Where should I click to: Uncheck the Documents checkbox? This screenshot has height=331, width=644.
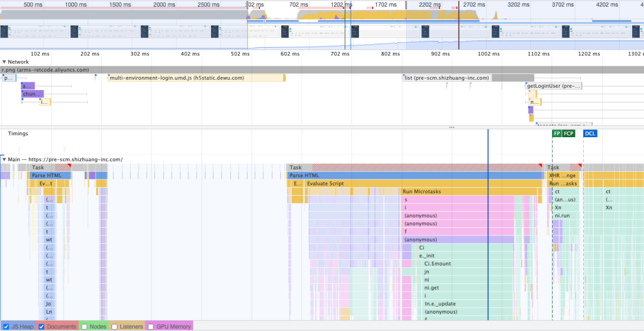pos(41,326)
